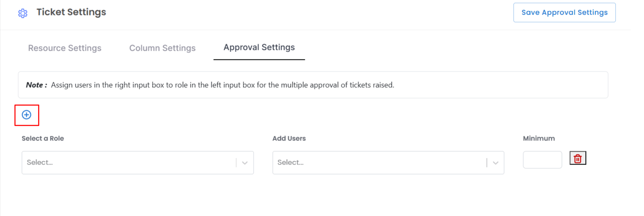
Task: Click the Ticket Settings heading
Action: pos(71,12)
